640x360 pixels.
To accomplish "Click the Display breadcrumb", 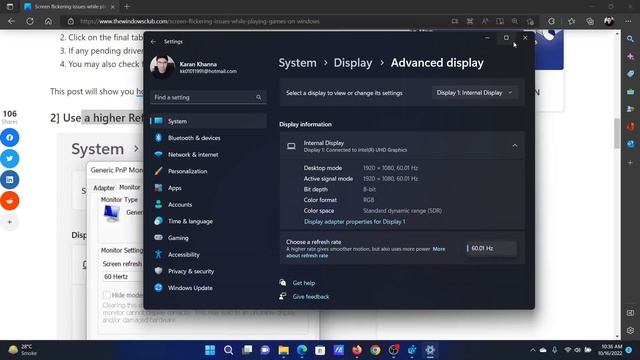I will [x=353, y=63].
